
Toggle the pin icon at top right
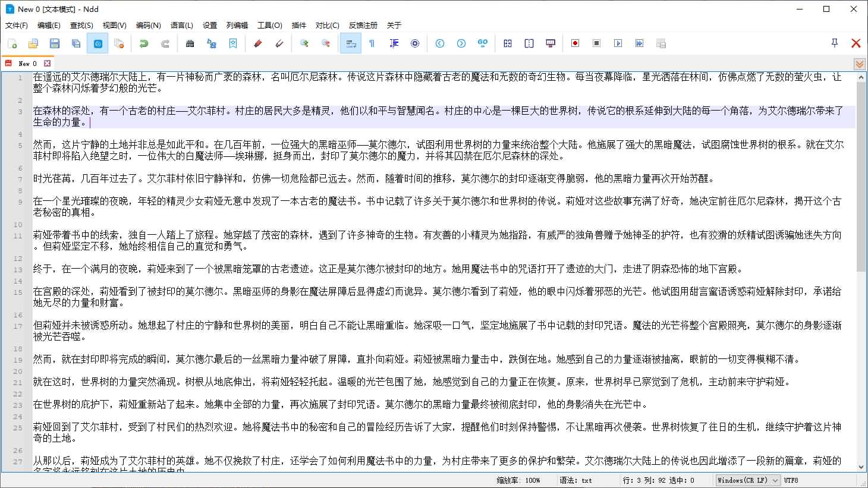(834, 42)
